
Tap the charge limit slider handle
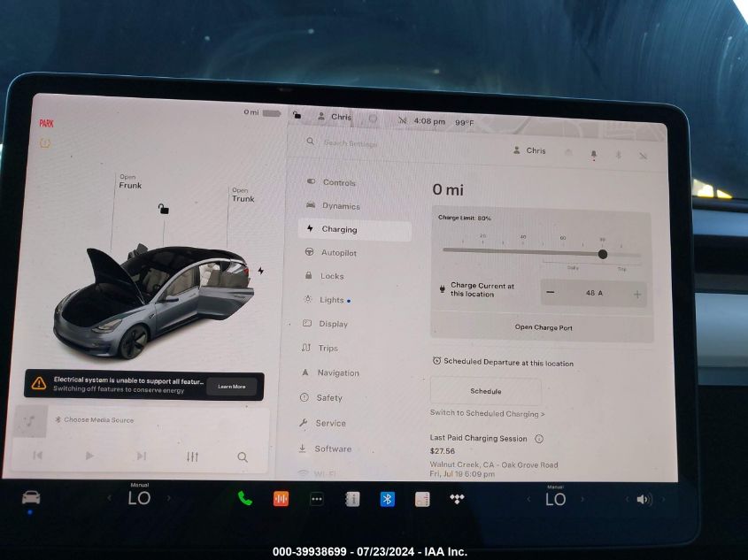click(602, 253)
